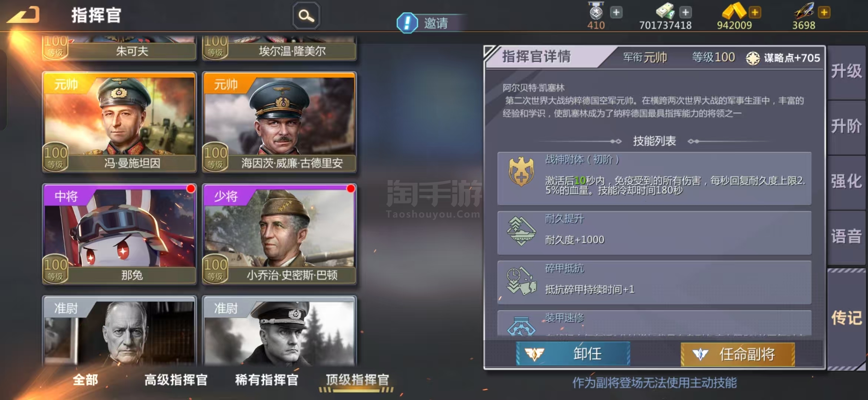This screenshot has height=400, width=868.
Task: Select the 战神附体 skill shield icon
Action: 521,171
